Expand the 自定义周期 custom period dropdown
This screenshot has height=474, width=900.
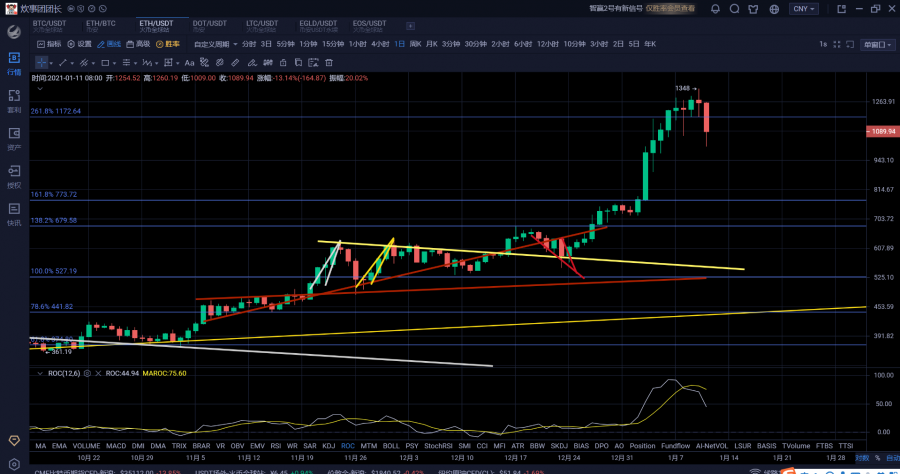214,44
